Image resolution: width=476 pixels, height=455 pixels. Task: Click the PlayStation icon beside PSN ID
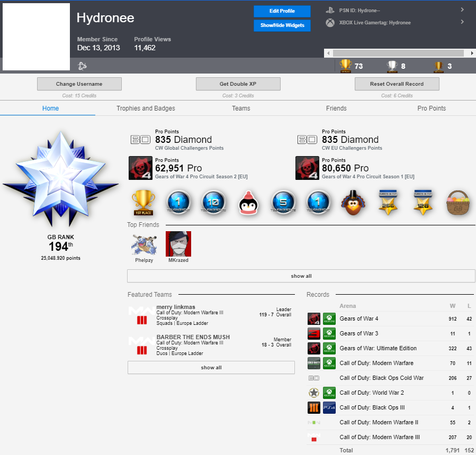330,10
